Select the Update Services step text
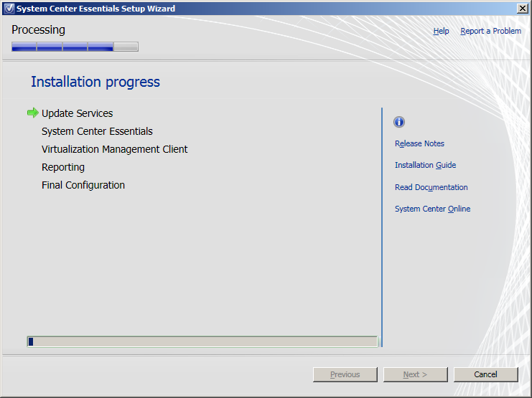 (78, 113)
